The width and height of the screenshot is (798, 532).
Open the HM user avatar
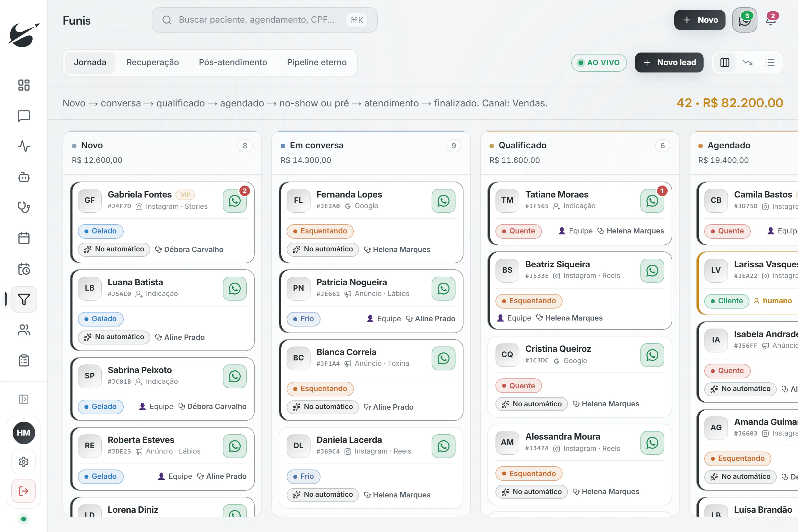pyautogui.click(x=24, y=433)
